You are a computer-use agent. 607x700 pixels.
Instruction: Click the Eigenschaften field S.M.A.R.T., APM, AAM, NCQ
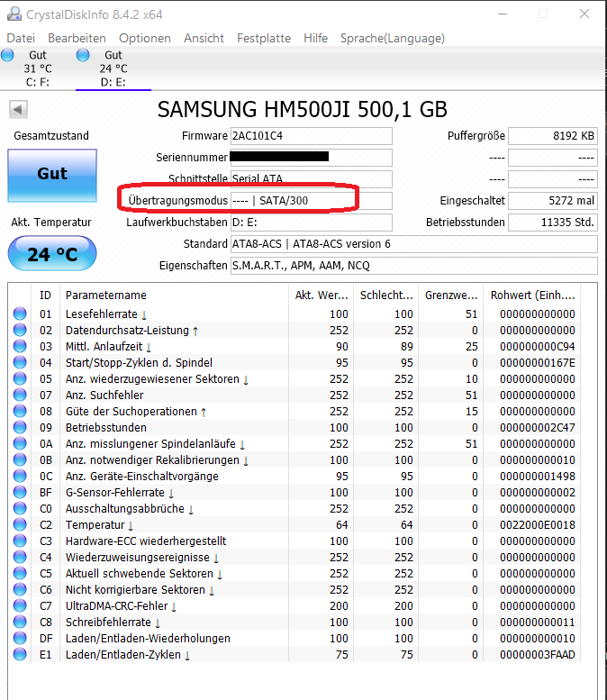[413, 266]
